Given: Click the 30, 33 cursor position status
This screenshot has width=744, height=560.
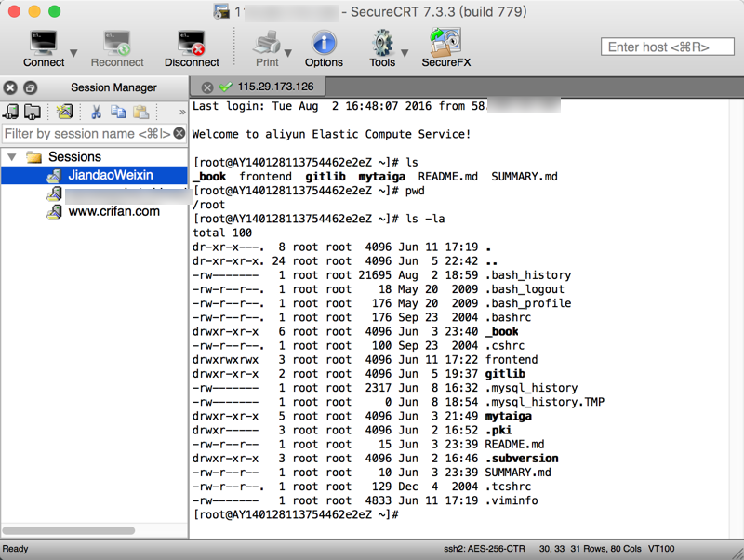Looking at the screenshot, I should [551, 549].
